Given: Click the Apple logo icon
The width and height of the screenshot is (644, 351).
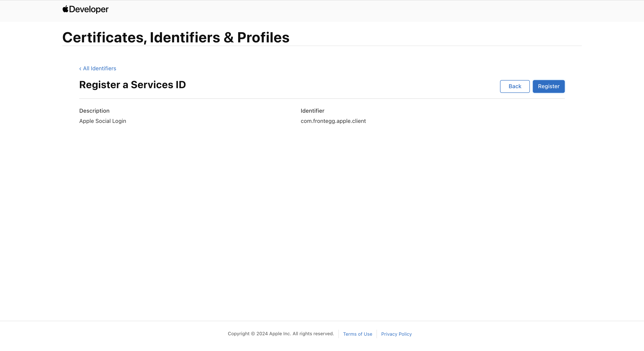Looking at the screenshot, I should (65, 9).
